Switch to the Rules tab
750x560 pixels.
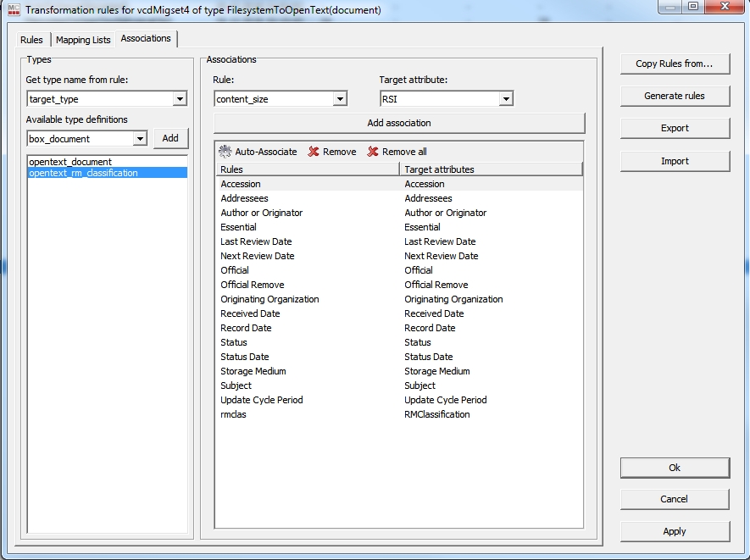31,40
